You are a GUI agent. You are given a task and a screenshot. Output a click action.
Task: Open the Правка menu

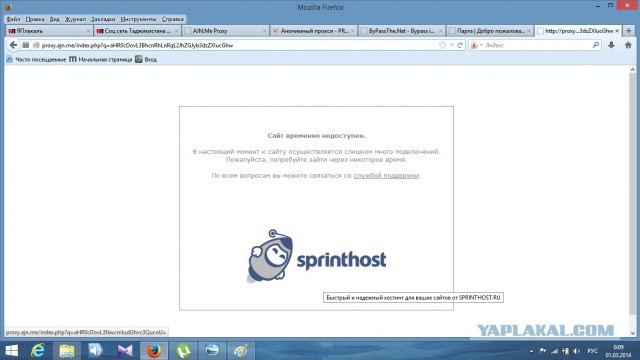tap(35, 19)
